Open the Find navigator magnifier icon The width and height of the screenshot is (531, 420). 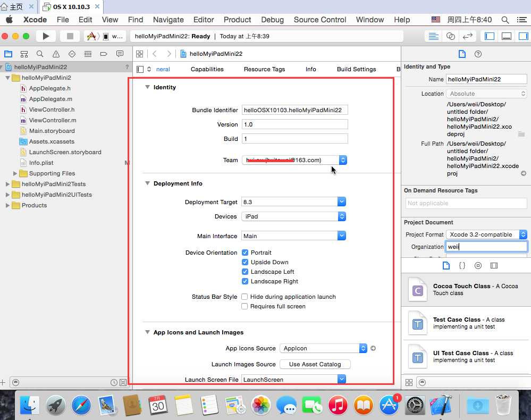(40, 54)
